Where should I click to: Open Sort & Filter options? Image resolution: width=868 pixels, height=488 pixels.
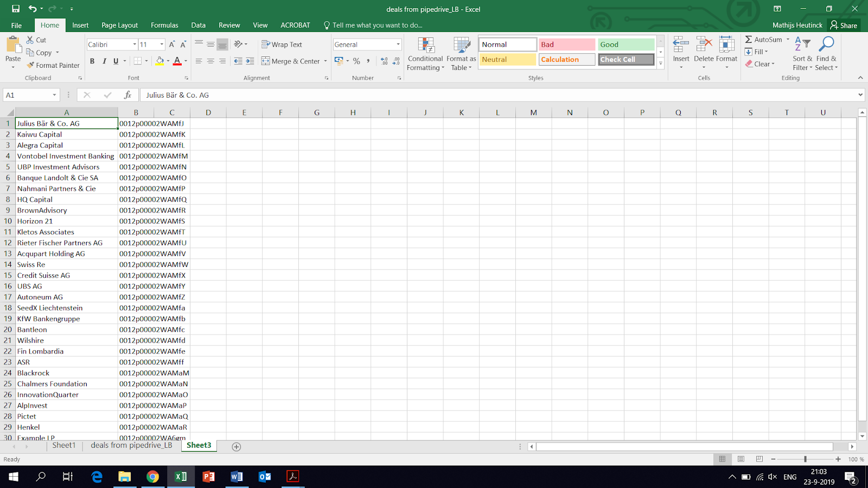point(802,54)
